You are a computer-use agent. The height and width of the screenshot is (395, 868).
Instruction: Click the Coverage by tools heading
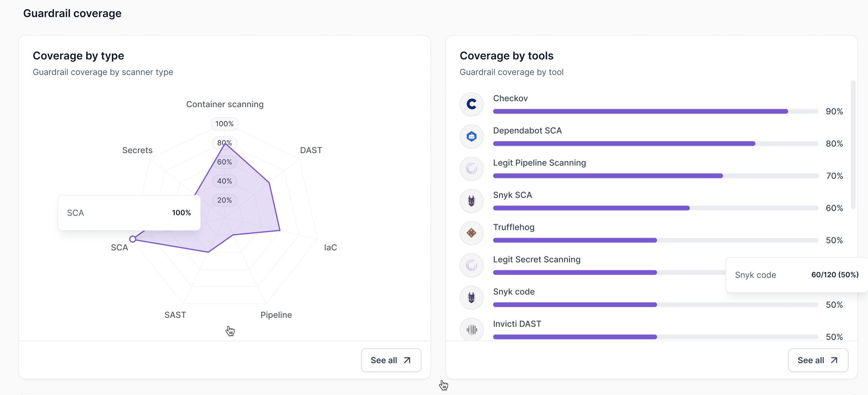[x=506, y=55]
